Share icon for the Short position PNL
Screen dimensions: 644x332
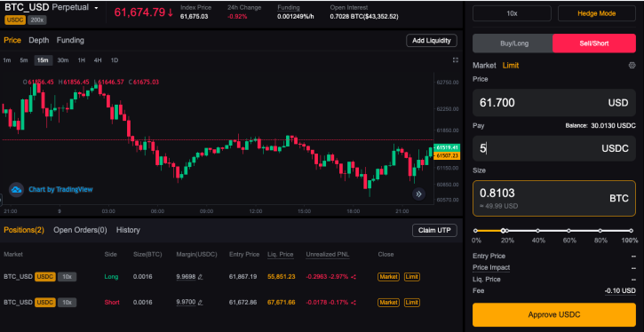click(354, 303)
